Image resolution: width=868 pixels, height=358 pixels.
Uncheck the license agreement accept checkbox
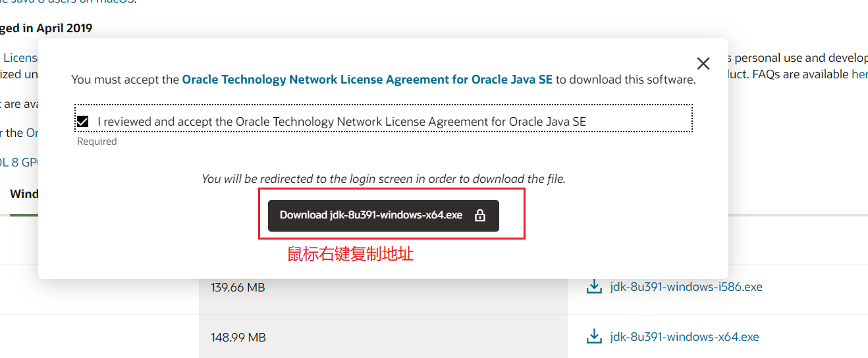tap(82, 122)
